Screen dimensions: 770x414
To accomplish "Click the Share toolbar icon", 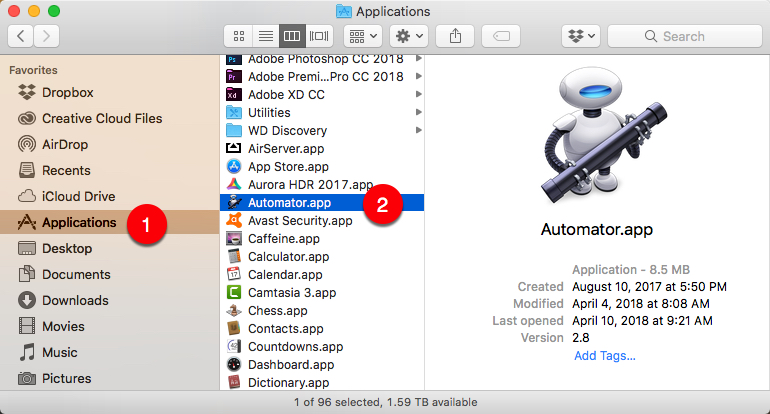I will [455, 36].
